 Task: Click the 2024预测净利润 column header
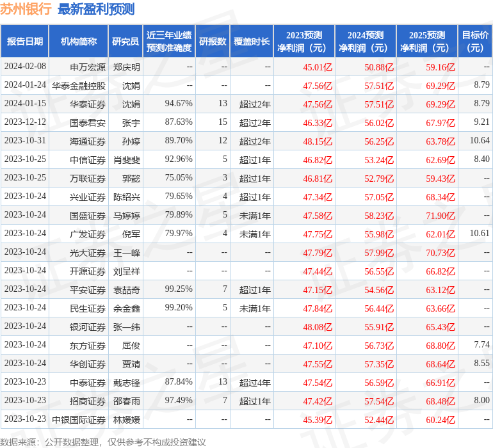pos(366,41)
